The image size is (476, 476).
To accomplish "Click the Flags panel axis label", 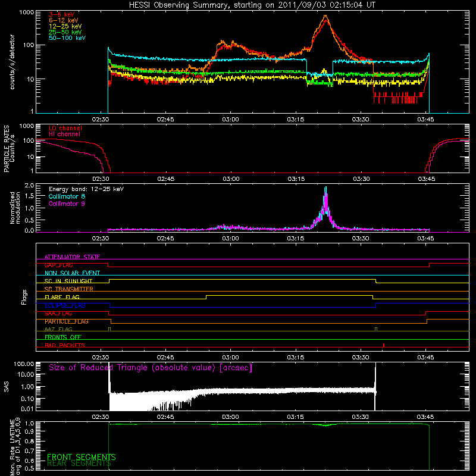I will click(24, 297).
